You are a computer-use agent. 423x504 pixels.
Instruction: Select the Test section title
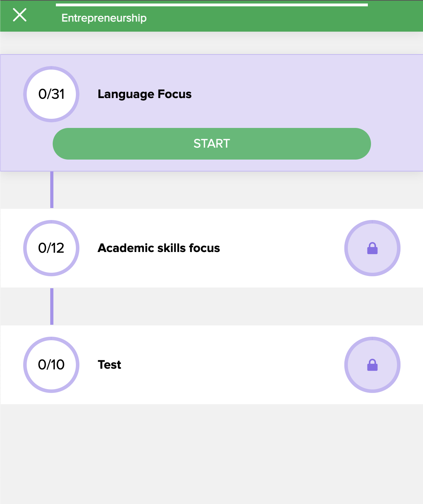click(109, 365)
